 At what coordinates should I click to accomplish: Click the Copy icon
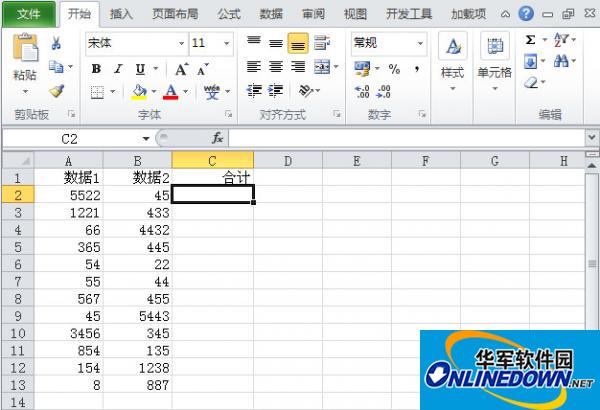point(56,67)
